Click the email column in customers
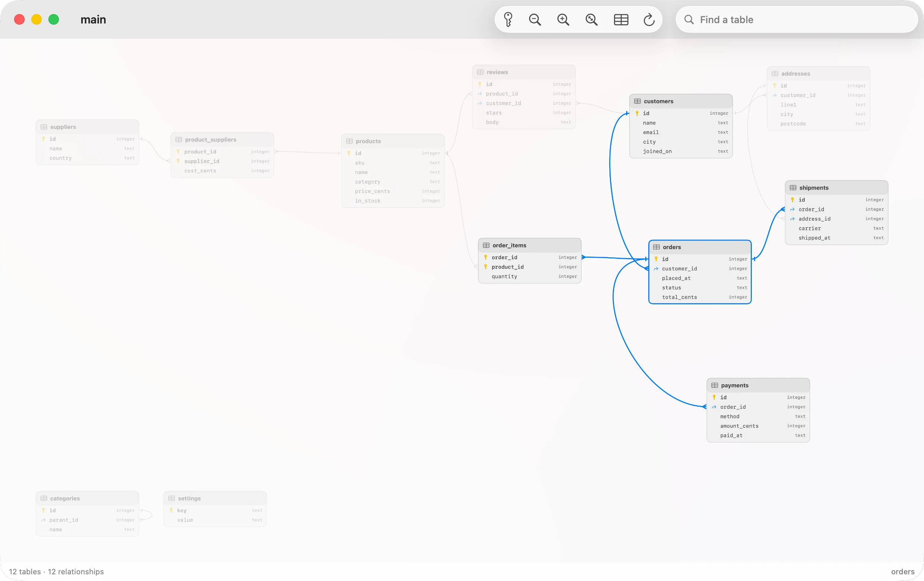Image resolution: width=924 pixels, height=581 pixels. click(x=681, y=132)
